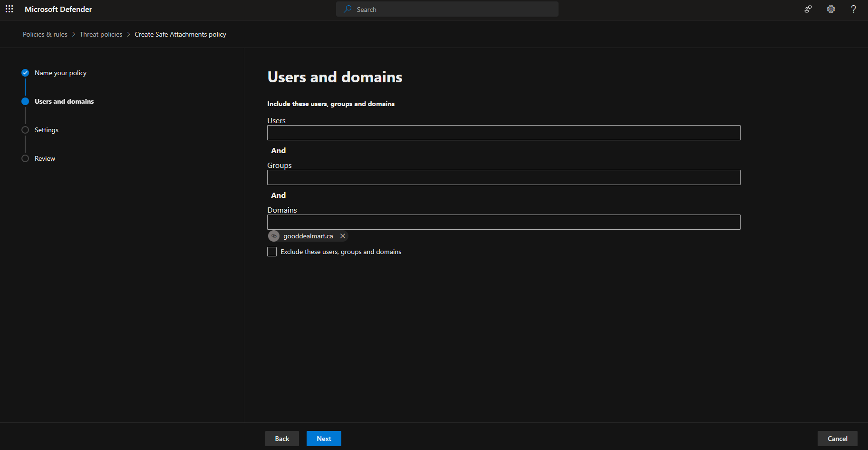Click the Groups picker field
The height and width of the screenshot is (450, 868).
pyautogui.click(x=503, y=177)
